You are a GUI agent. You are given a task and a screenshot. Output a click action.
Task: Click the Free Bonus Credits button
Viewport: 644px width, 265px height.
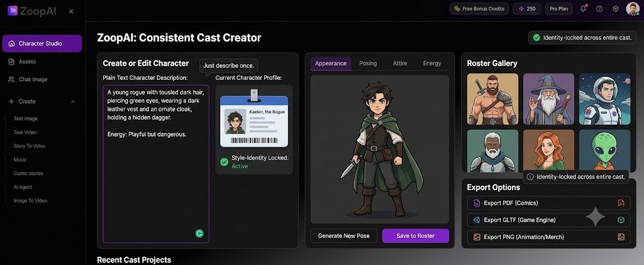pos(479,9)
